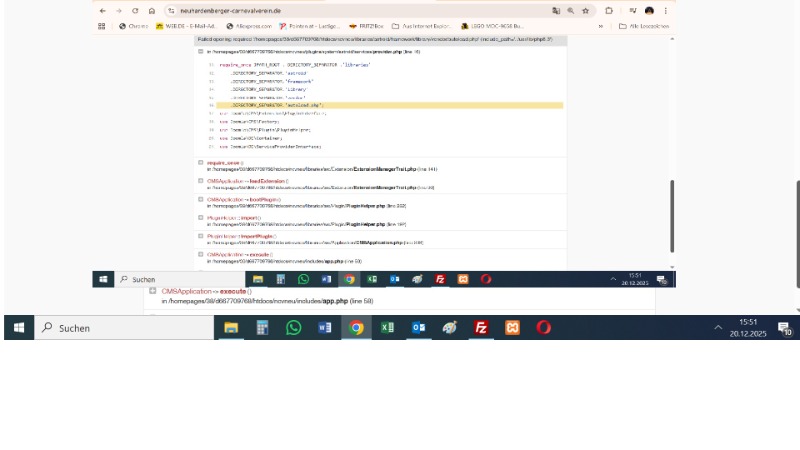Go to the browser home page

(151, 10)
